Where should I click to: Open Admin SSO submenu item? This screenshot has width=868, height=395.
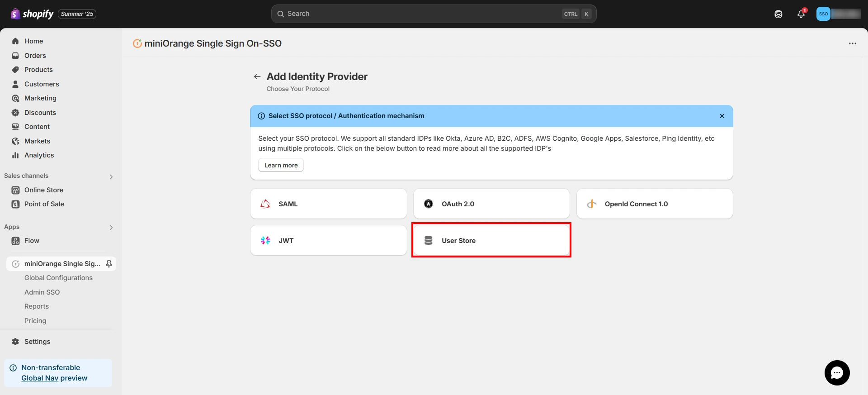[42, 292]
